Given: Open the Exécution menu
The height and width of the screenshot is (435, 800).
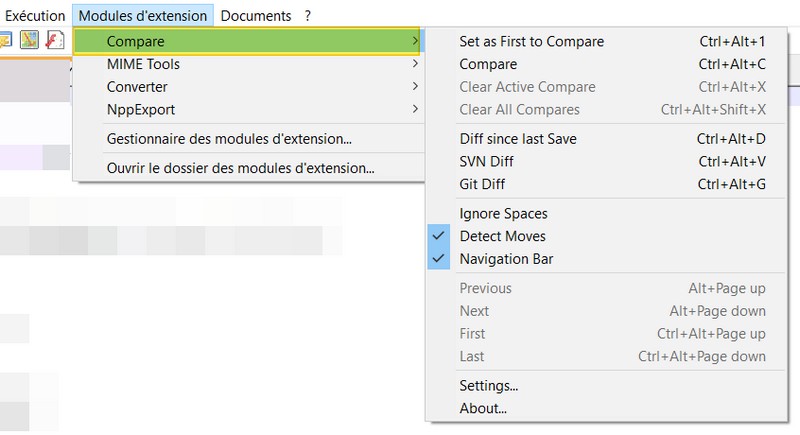Looking at the screenshot, I should tap(35, 15).
